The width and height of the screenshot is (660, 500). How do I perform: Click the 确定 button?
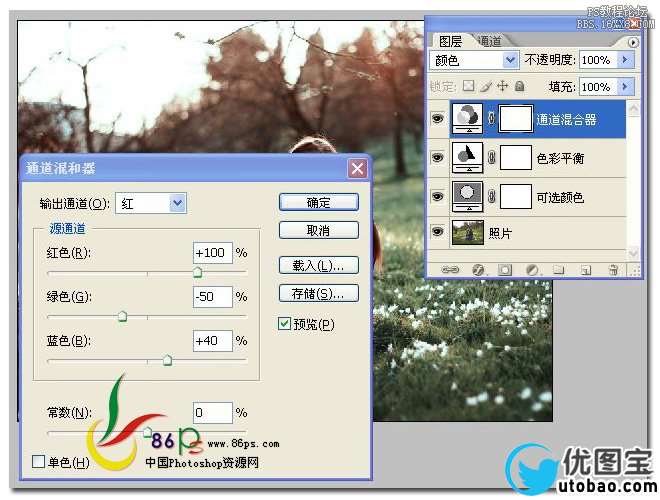(319, 202)
